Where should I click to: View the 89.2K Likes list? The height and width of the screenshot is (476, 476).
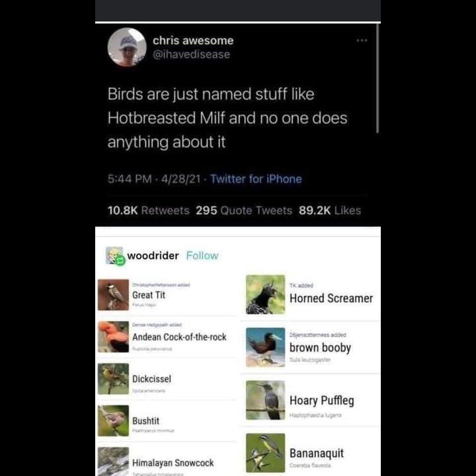click(330, 210)
